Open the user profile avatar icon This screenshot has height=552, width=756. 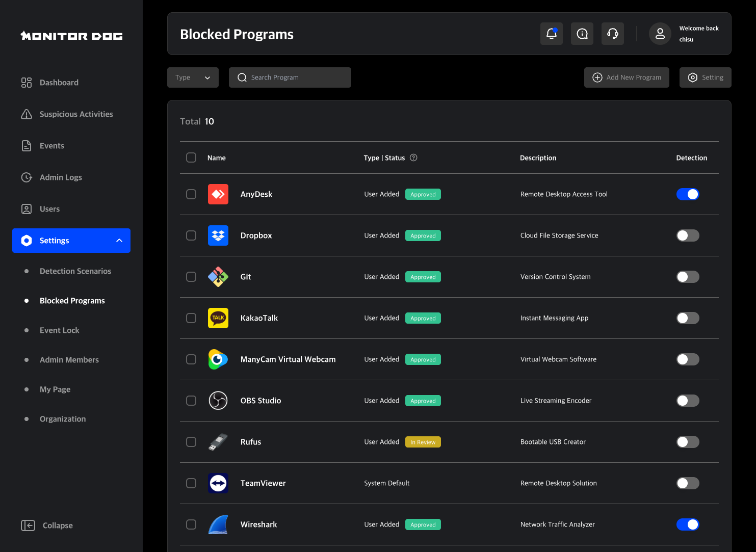(660, 33)
